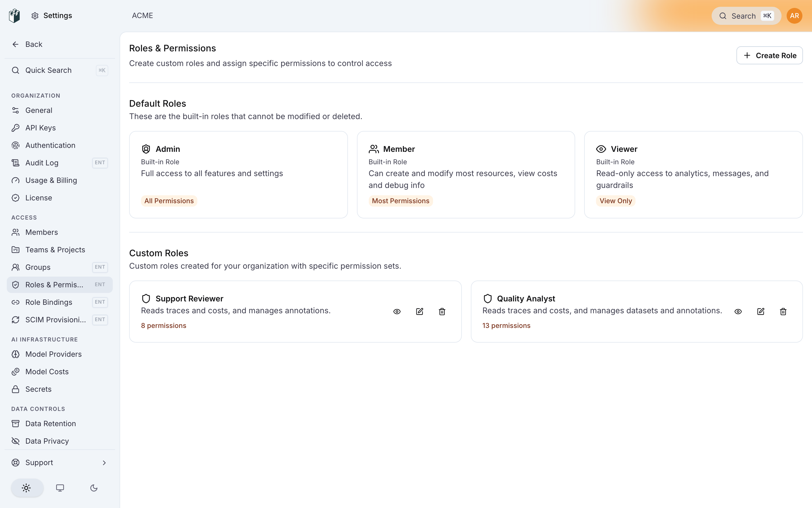
Task: Click the app logo in the top-left corner
Action: [x=14, y=16]
